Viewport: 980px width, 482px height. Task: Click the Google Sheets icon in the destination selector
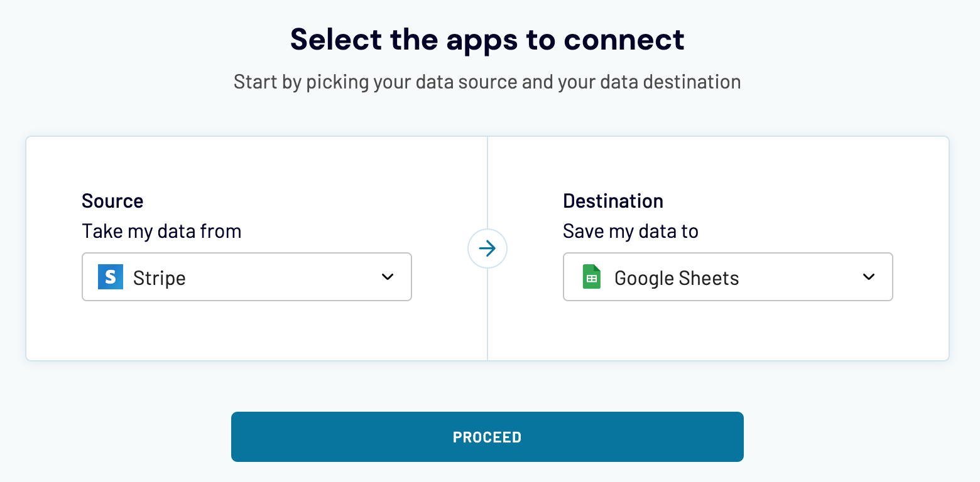coord(591,277)
